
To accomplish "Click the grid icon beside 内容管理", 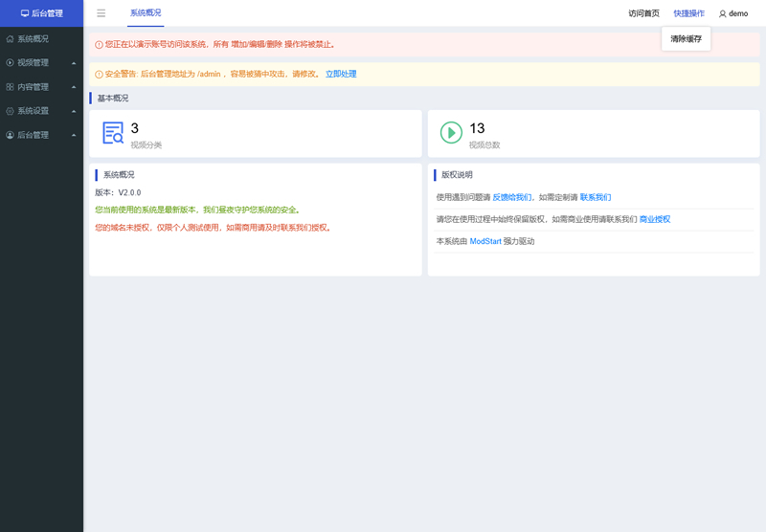I will coord(10,87).
